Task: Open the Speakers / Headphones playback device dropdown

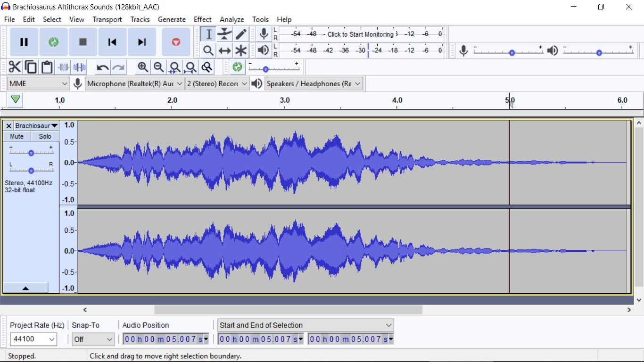Action: 314,84
